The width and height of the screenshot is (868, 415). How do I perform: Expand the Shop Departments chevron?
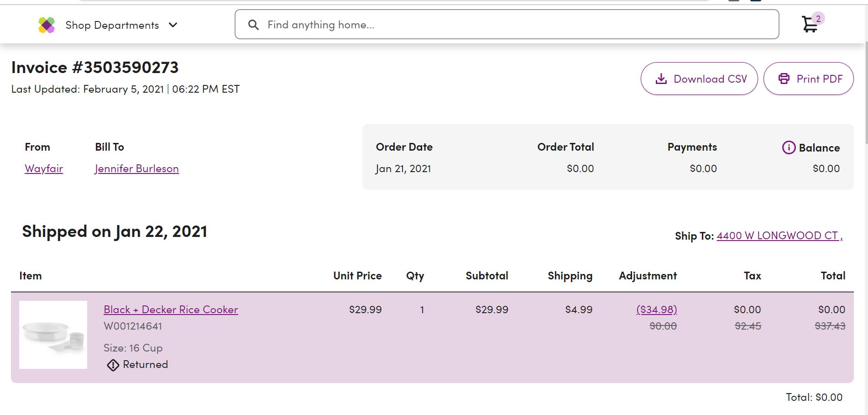(173, 25)
